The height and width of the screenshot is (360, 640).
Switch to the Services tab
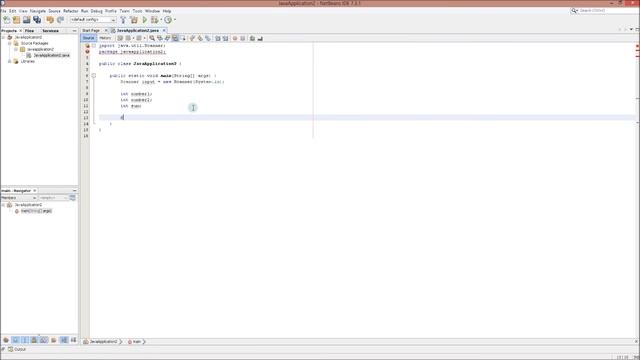[51, 31]
